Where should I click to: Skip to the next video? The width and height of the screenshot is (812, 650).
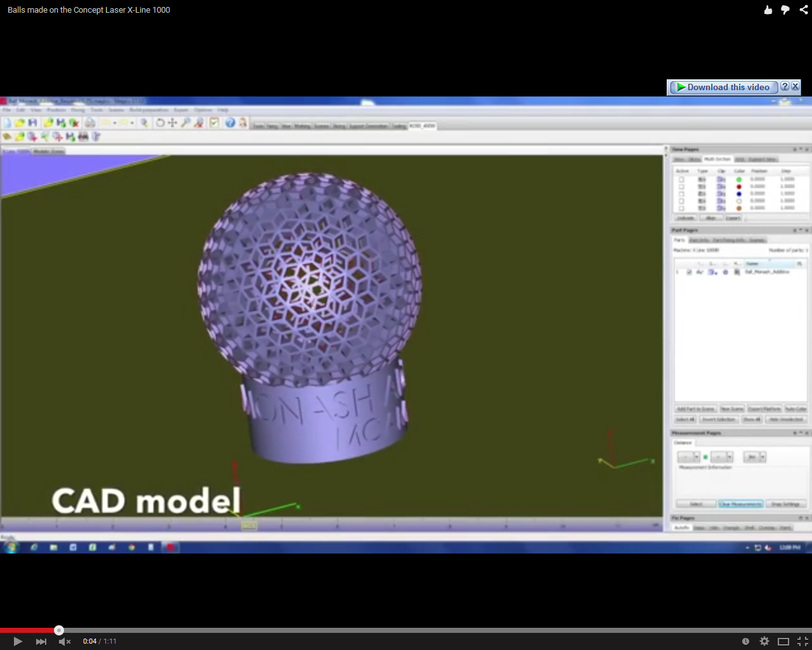(x=41, y=641)
